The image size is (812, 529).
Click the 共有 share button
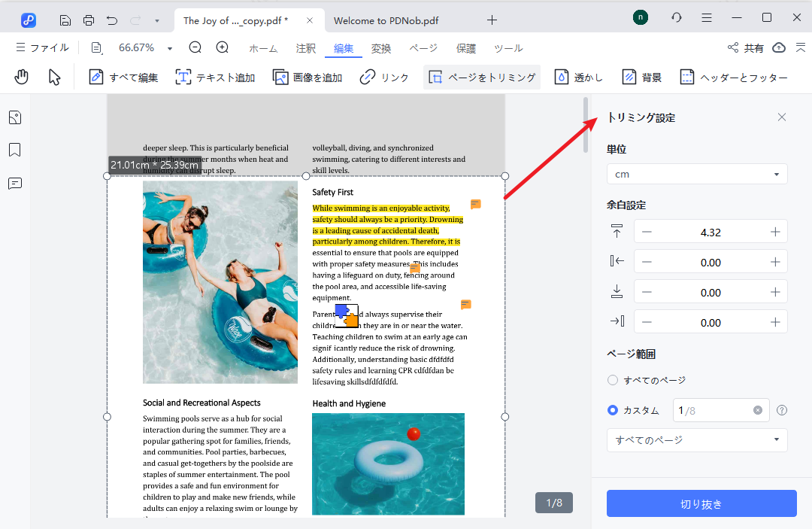coord(746,47)
